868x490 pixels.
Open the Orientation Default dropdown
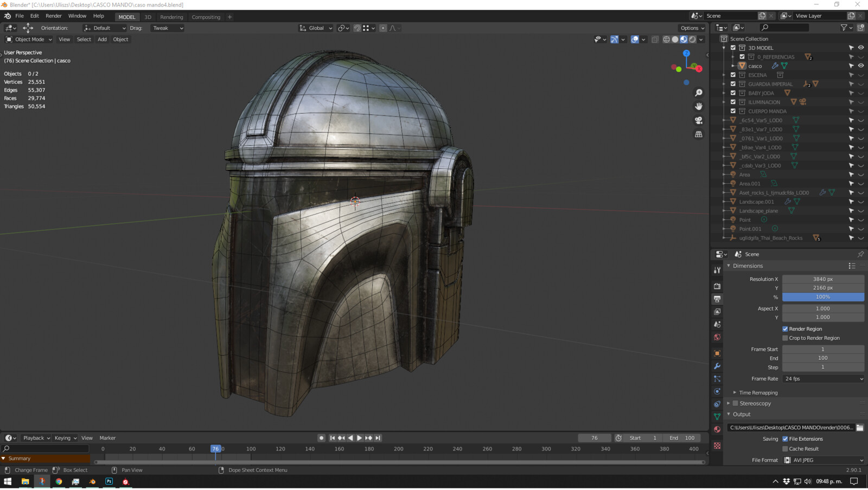click(x=105, y=28)
